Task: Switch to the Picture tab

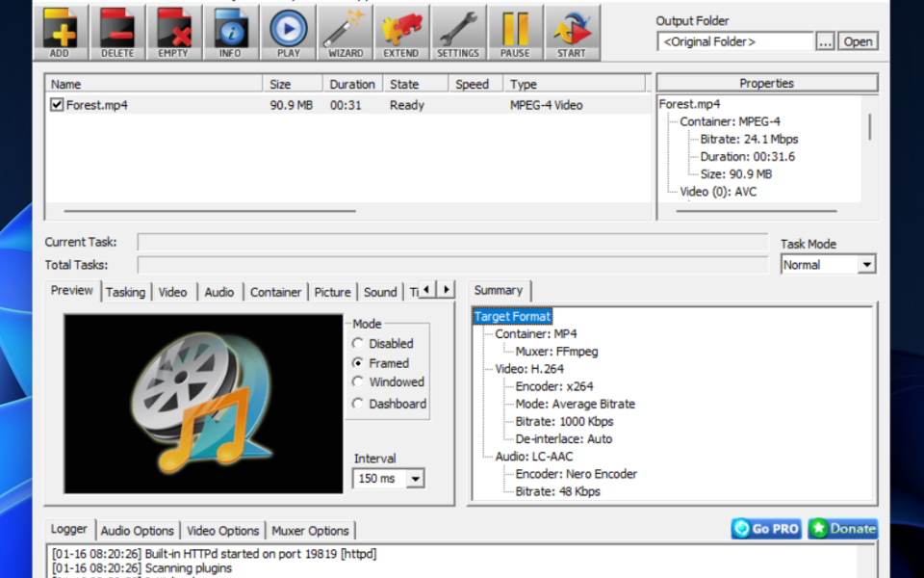Action: (332, 292)
